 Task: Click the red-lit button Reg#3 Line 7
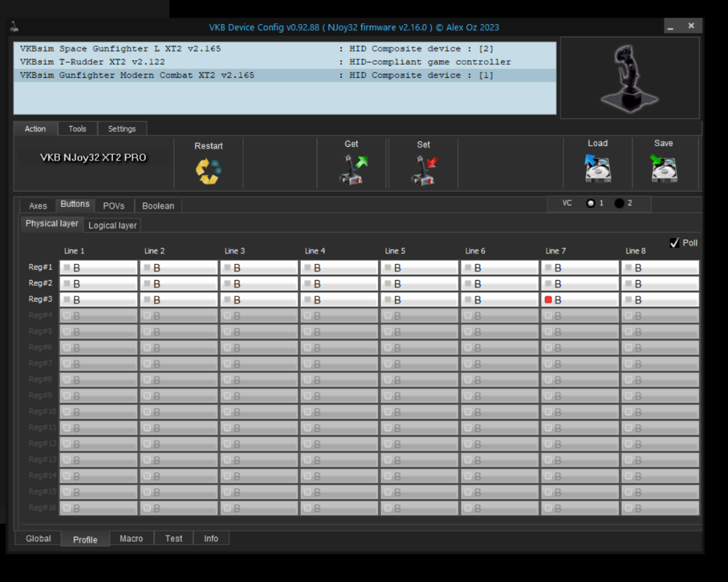(579, 299)
